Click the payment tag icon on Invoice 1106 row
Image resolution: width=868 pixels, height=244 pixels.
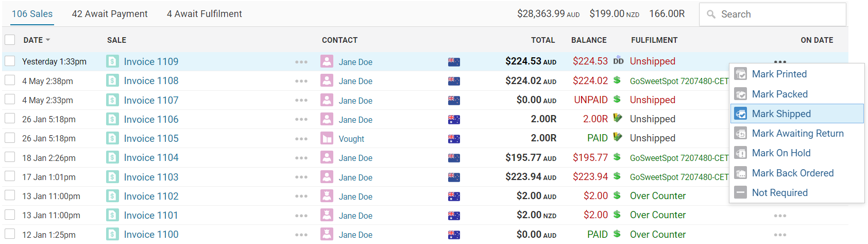[618, 119]
